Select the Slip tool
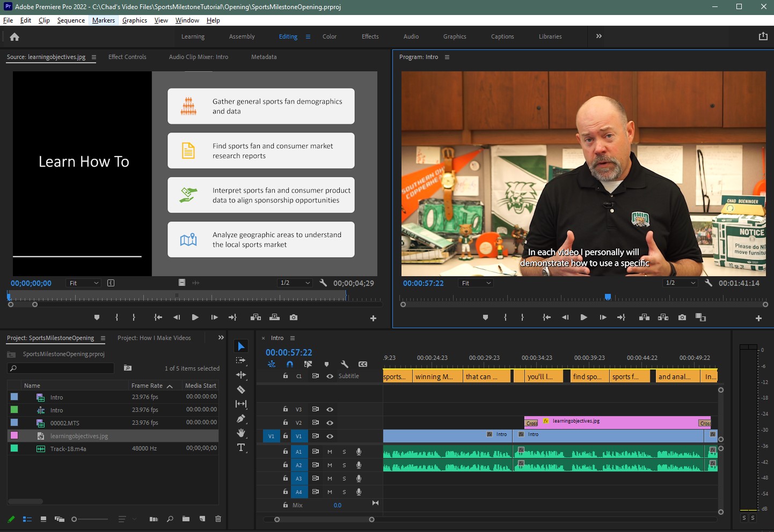The image size is (774, 532). [241, 404]
